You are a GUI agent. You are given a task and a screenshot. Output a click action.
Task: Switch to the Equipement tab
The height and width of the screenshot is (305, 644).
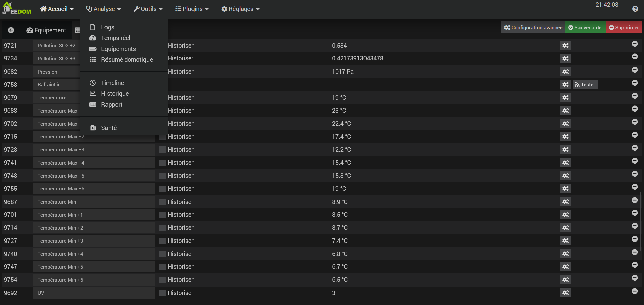tap(46, 30)
